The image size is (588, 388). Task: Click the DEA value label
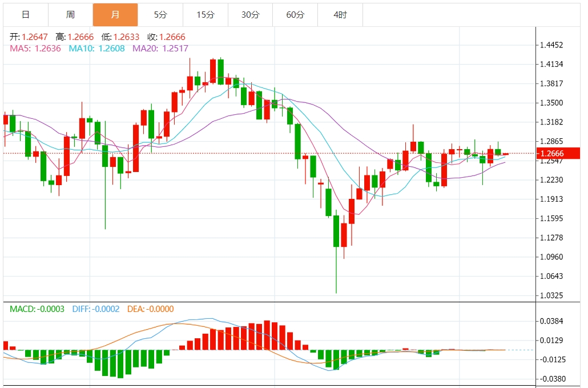tap(151, 309)
